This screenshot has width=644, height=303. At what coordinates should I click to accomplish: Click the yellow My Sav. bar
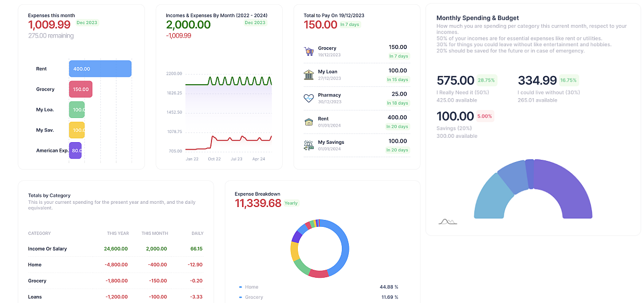[x=77, y=130]
